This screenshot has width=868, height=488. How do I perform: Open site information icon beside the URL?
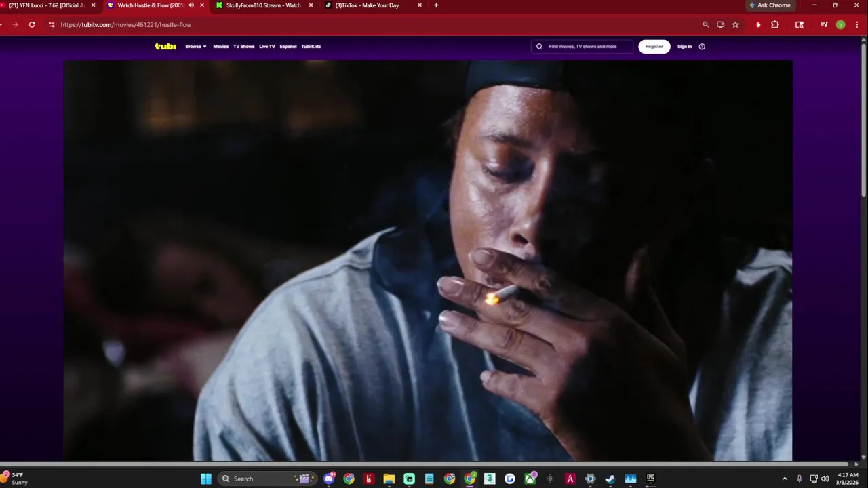coord(51,24)
